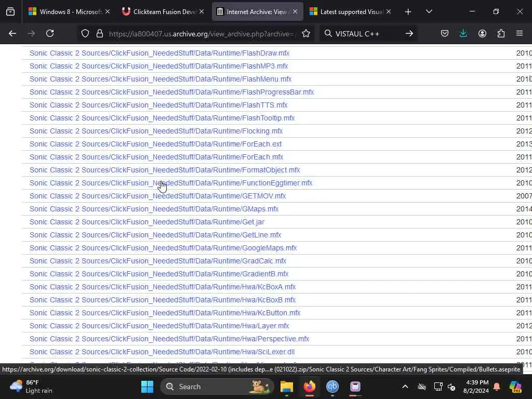Open the FunctionEggtimer.mfx file link
532x399 pixels.
click(171, 183)
